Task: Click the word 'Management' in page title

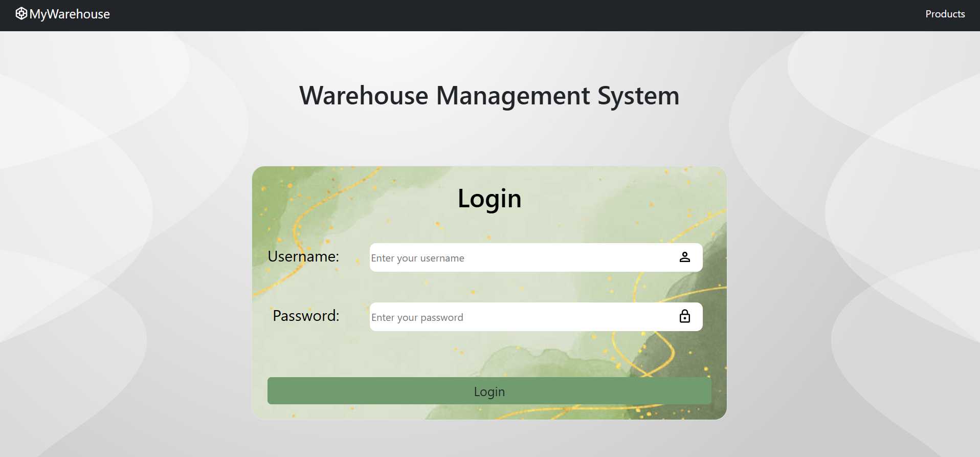Action: (513, 96)
